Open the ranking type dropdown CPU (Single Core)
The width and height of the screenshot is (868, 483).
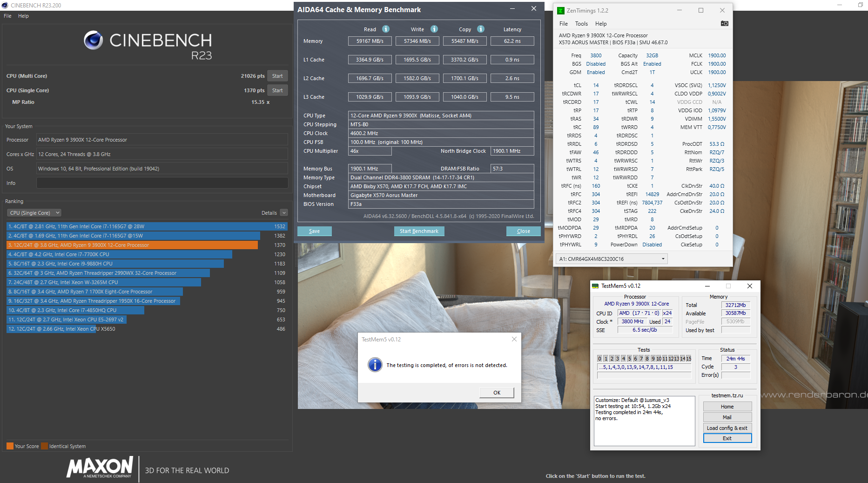[x=34, y=213]
